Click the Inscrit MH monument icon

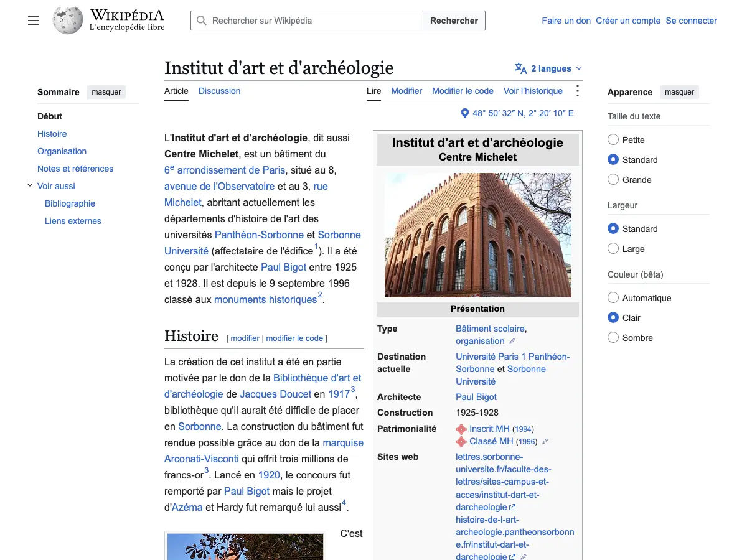point(461,429)
